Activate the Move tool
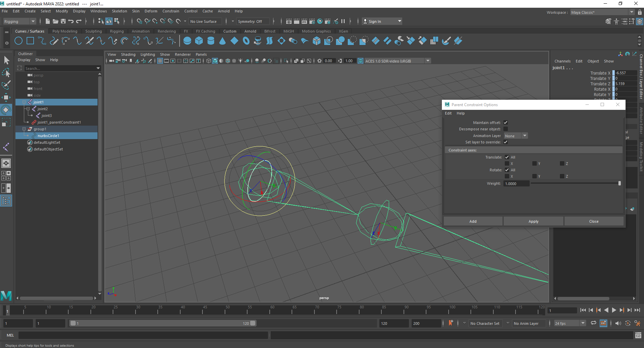644x348 pixels. click(x=6, y=97)
